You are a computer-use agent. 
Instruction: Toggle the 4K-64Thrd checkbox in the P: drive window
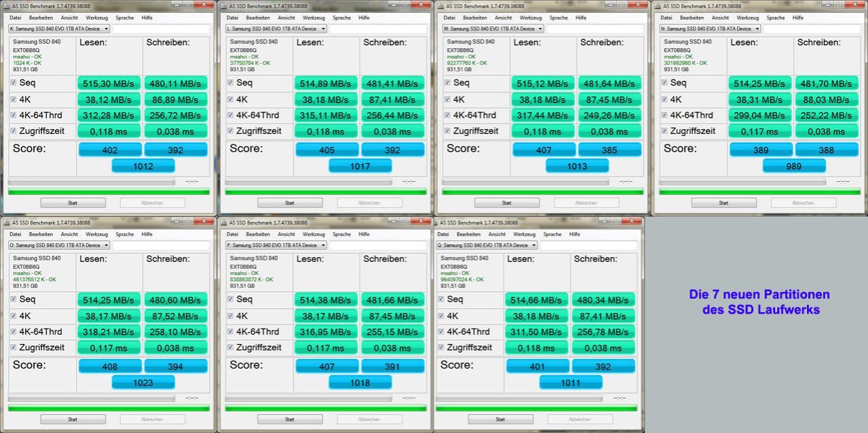tap(231, 331)
